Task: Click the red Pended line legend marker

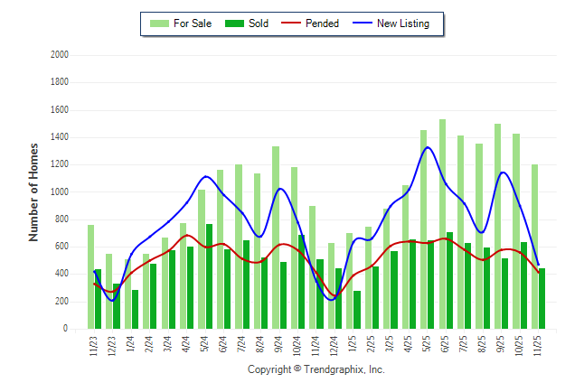Action: pos(294,23)
